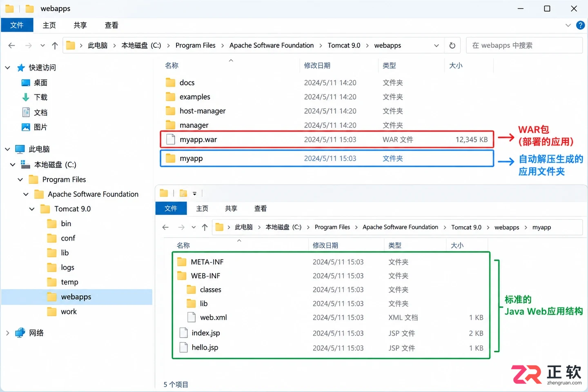
Task: Open the Home (主页) tab in webapps window
Action: pyautogui.click(x=49, y=25)
